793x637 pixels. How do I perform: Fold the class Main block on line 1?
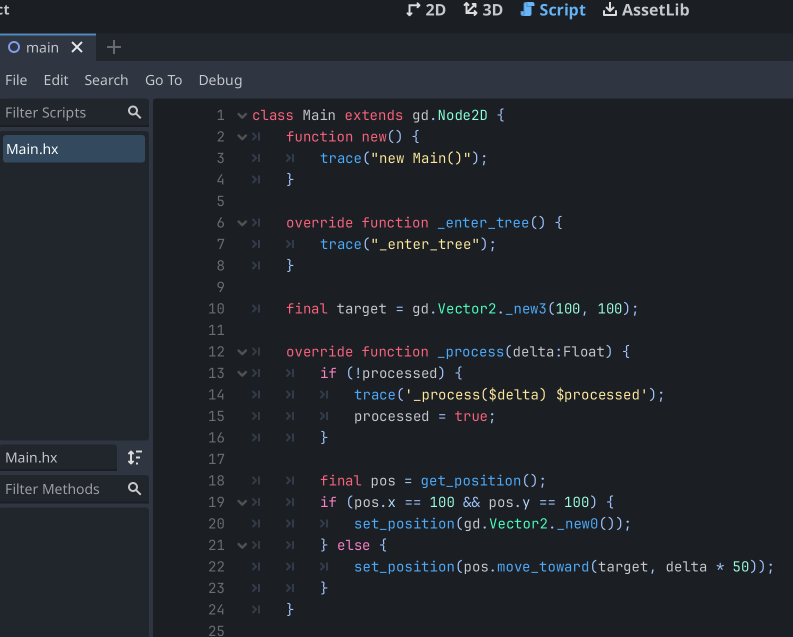[242, 116]
